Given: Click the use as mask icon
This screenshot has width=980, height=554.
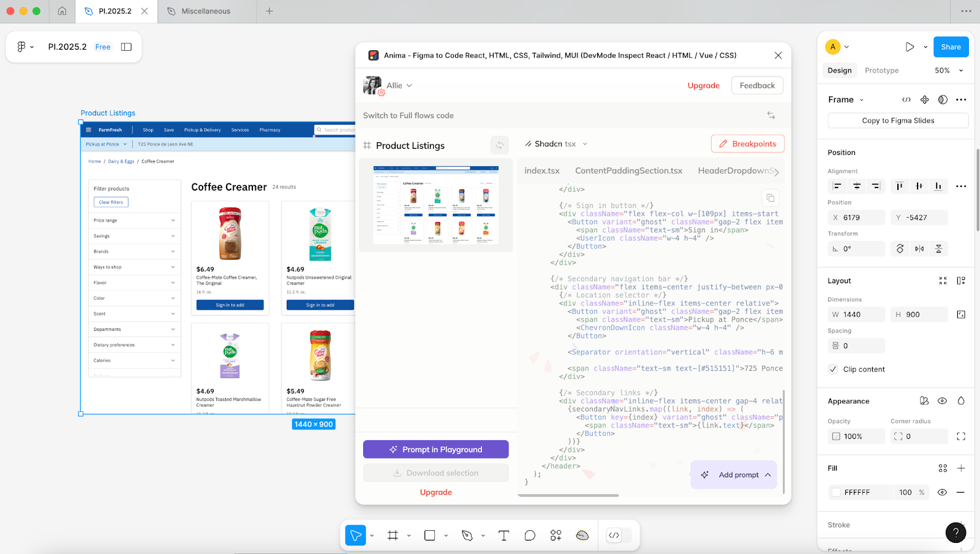Looking at the screenshot, I should tap(943, 99).
